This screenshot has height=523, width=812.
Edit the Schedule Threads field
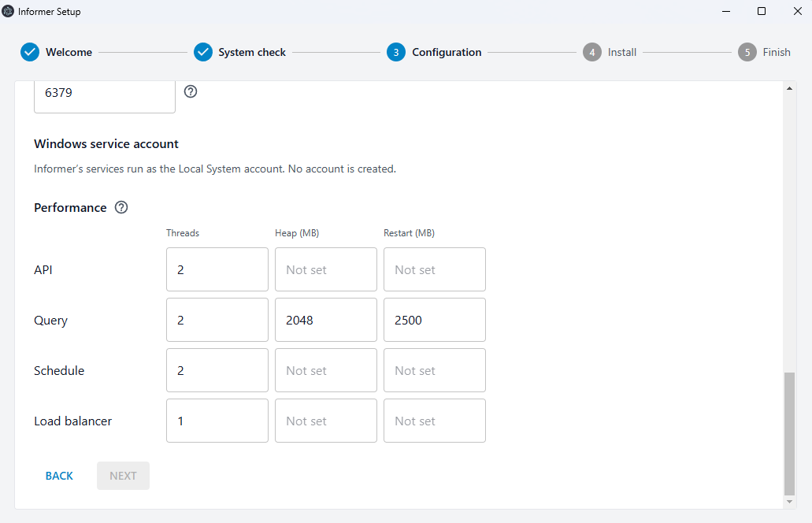tap(217, 369)
